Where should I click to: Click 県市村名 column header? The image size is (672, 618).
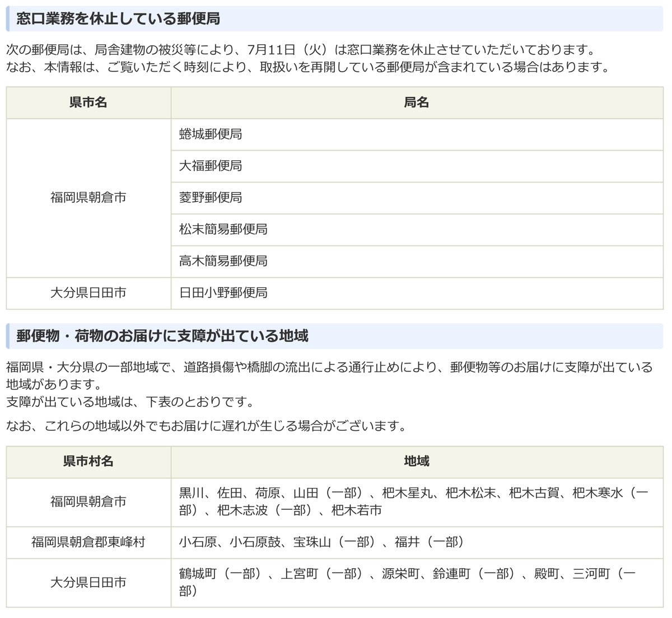click(88, 462)
